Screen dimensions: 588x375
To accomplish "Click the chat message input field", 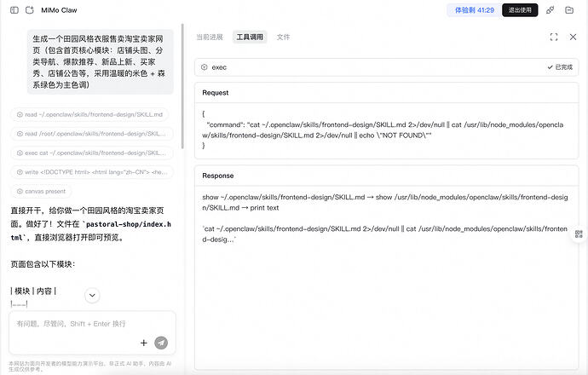I will [x=92, y=324].
